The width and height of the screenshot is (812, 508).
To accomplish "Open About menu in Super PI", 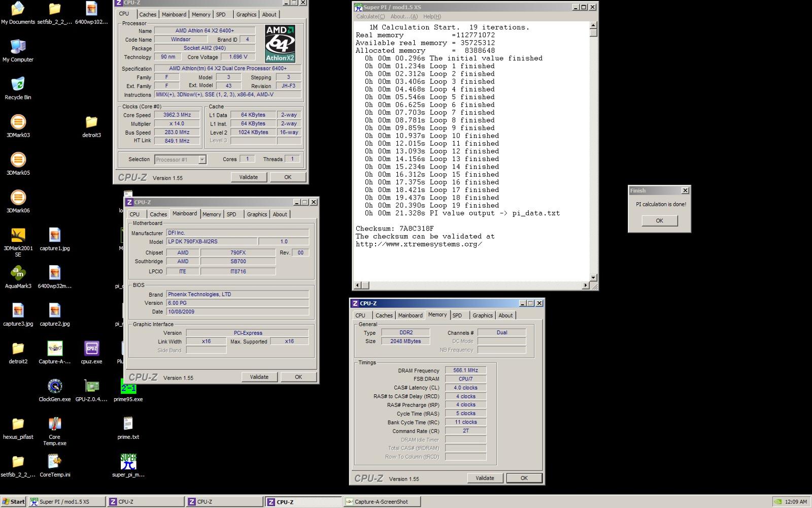I will coord(404,16).
